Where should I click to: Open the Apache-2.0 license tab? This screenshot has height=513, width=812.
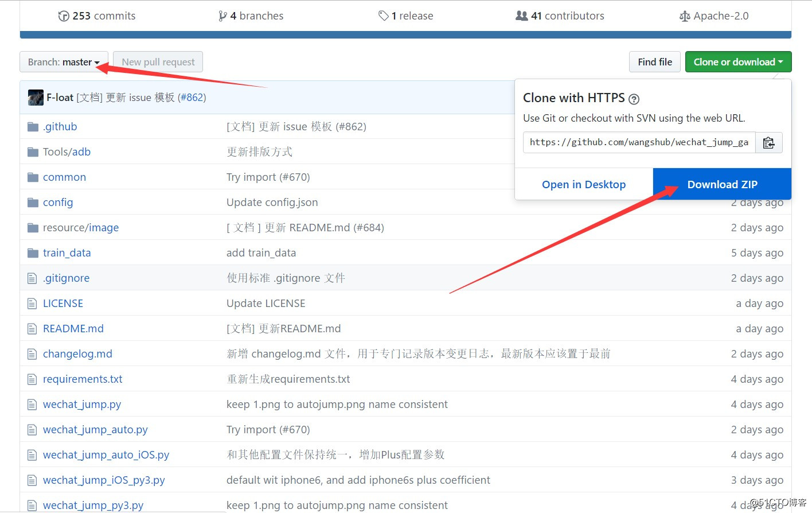point(714,16)
